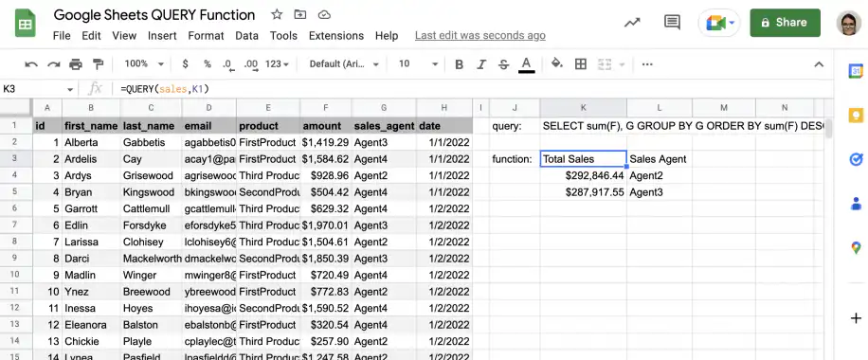Open the text color picker

coord(527,64)
